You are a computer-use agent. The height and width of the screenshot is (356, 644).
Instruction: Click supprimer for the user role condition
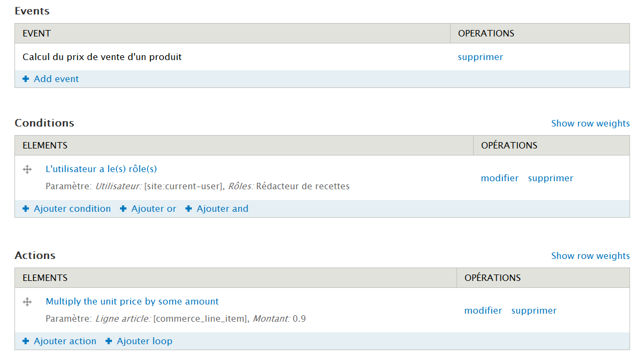(550, 178)
